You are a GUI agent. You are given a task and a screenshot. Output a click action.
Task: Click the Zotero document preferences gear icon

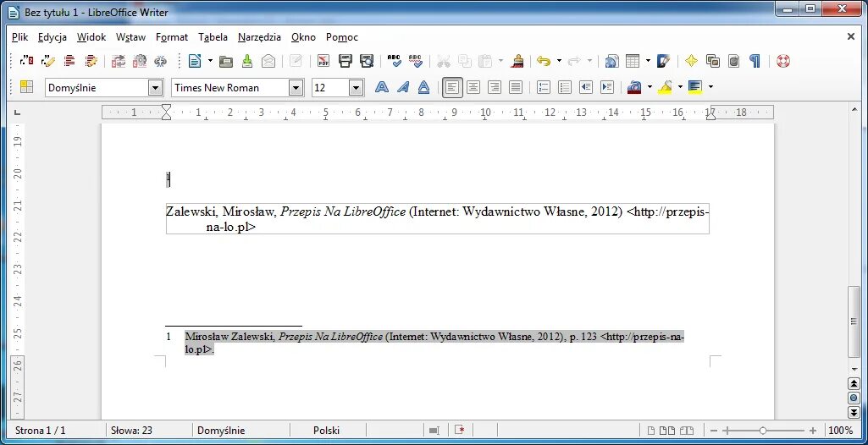[x=140, y=61]
